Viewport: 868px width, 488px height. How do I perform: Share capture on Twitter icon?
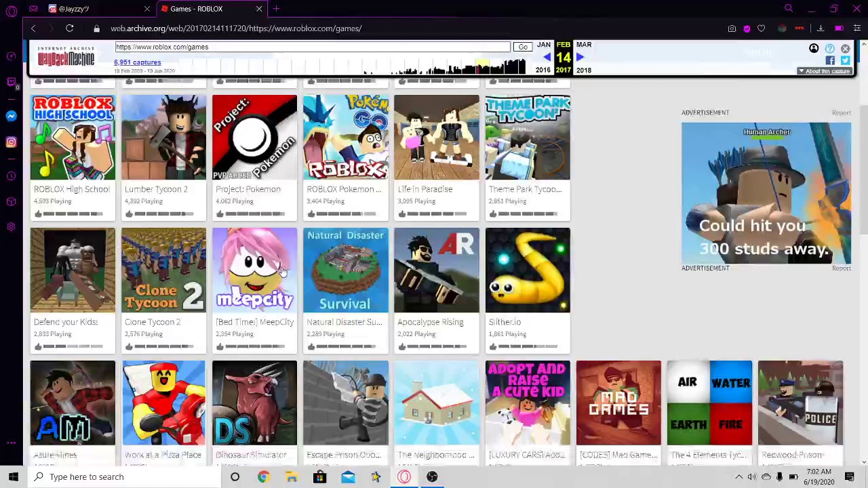point(846,61)
